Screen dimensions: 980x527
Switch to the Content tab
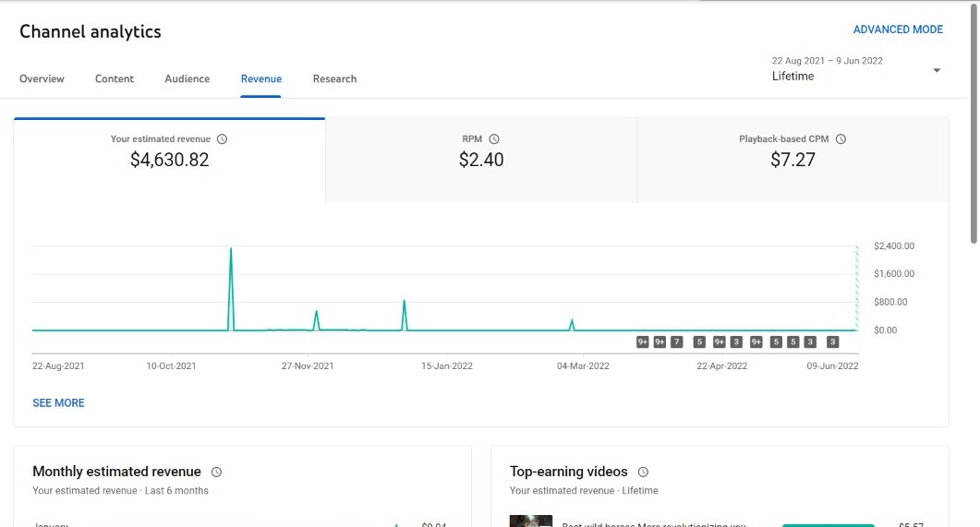(115, 78)
